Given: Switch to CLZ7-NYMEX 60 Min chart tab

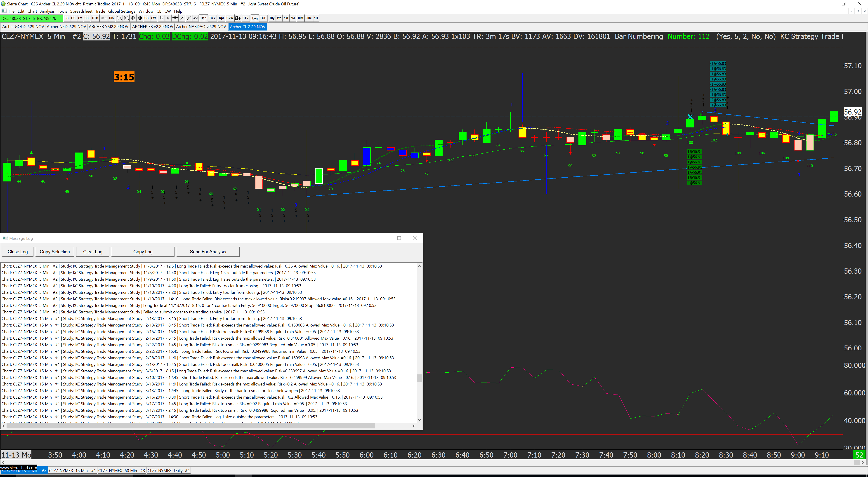Looking at the screenshot, I should click(x=121, y=471).
